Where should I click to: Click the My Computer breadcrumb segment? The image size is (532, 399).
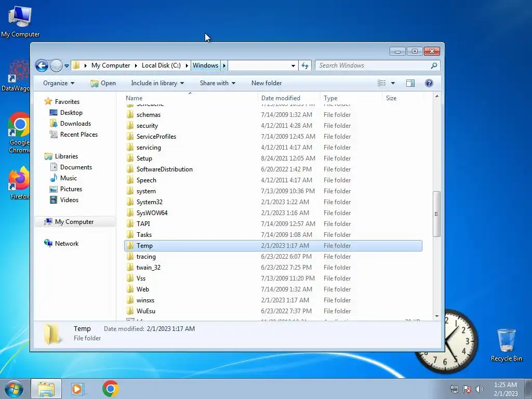point(111,65)
